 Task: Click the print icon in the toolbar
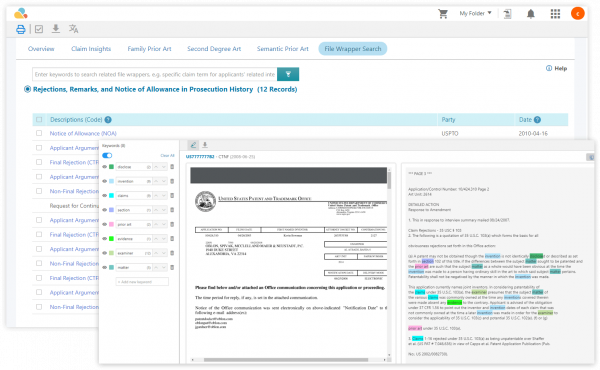pos(21,29)
